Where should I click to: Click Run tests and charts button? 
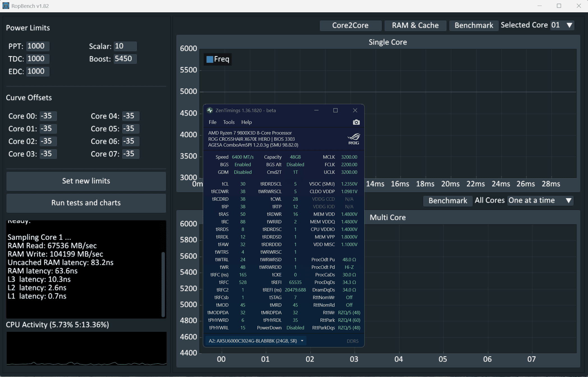(x=86, y=203)
